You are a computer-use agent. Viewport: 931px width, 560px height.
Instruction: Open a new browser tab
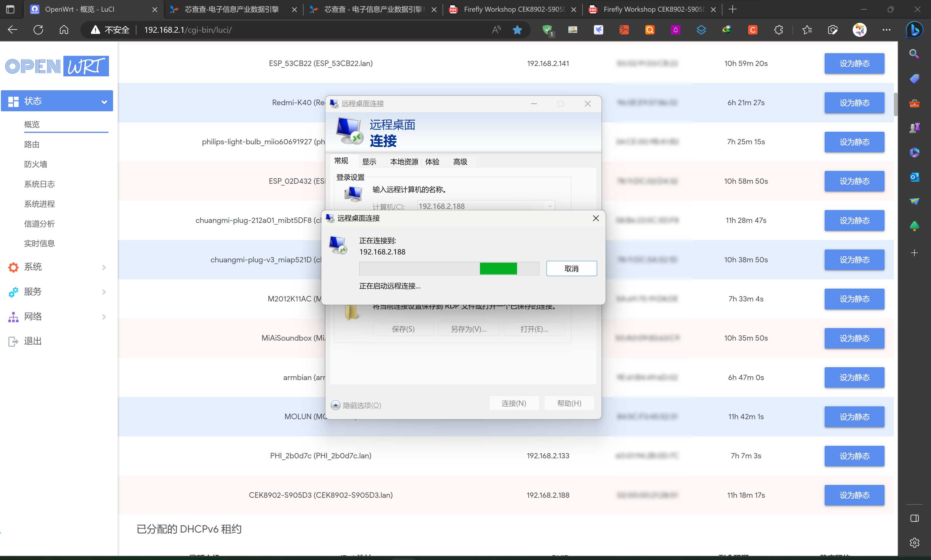[732, 9]
